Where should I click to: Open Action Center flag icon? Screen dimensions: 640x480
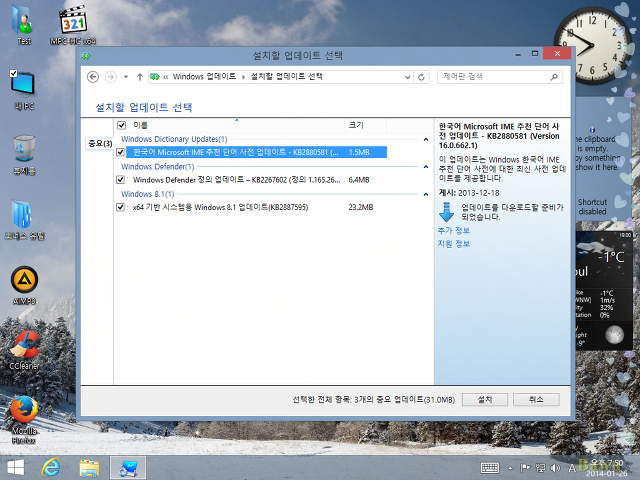point(525,468)
